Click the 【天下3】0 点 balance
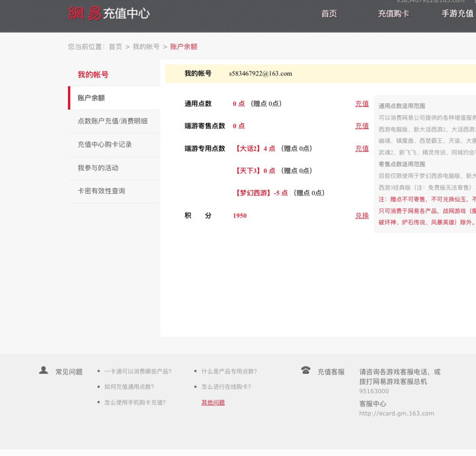Viewport: 476px width, 456px height. click(255, 171)
